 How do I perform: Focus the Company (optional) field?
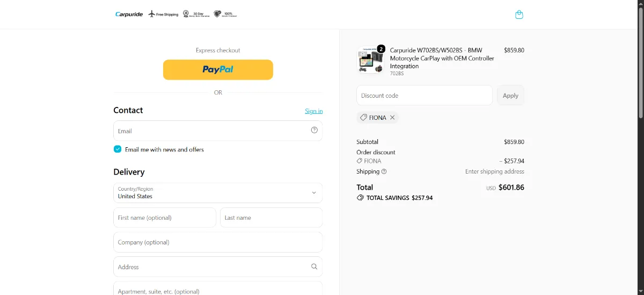click(x=218, y=242)
